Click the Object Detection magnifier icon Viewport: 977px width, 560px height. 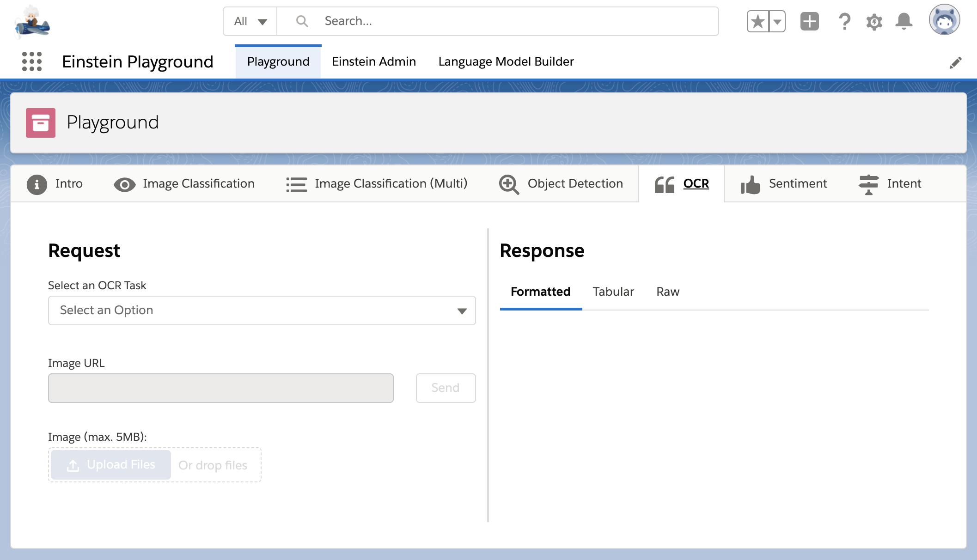click(x=509, y=184)
